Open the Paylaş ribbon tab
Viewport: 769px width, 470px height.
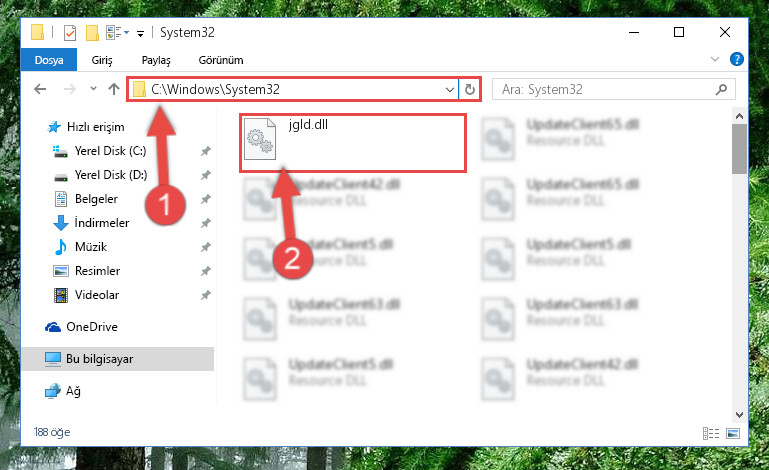pos(156,60)
